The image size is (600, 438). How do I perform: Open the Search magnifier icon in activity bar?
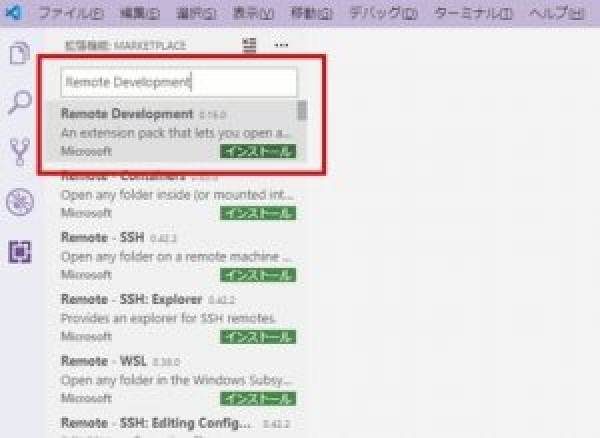pos(20,102)
